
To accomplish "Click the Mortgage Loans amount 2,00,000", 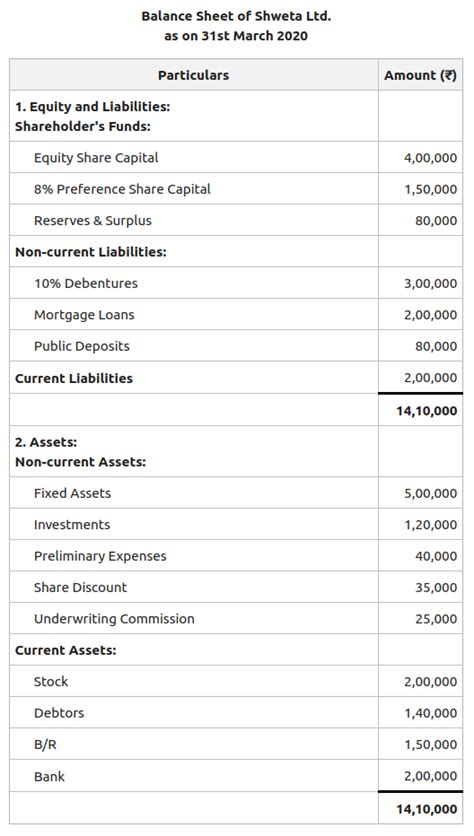I will [x=430, y=315].
